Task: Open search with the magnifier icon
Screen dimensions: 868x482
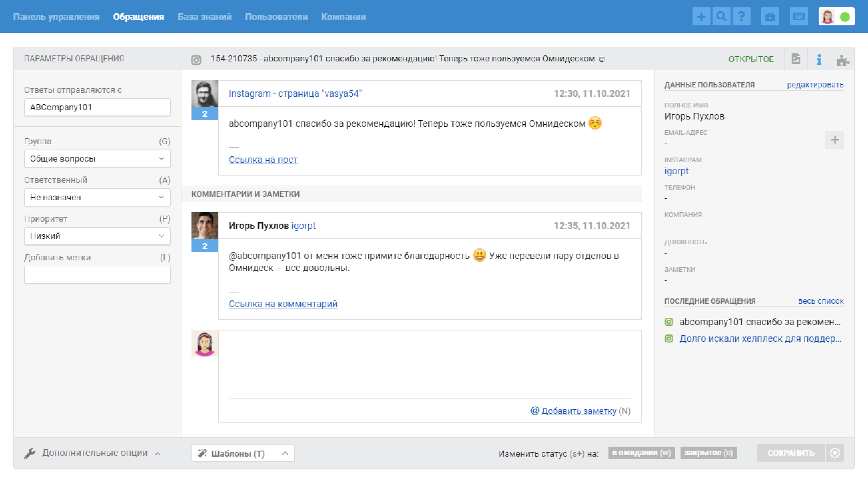Action: [x=721, y=16]
